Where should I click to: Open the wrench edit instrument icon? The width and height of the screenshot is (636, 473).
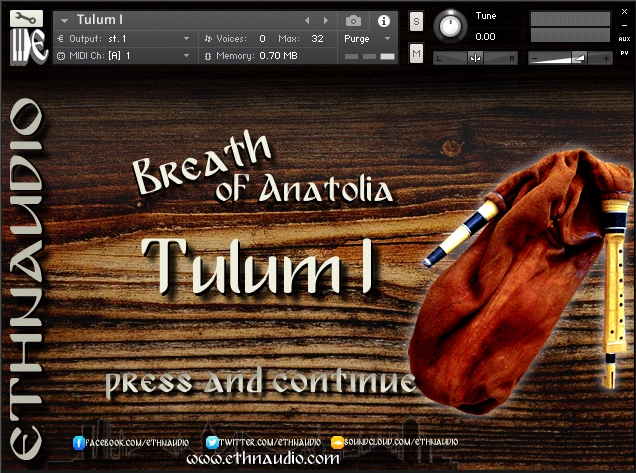coord(27,19)
